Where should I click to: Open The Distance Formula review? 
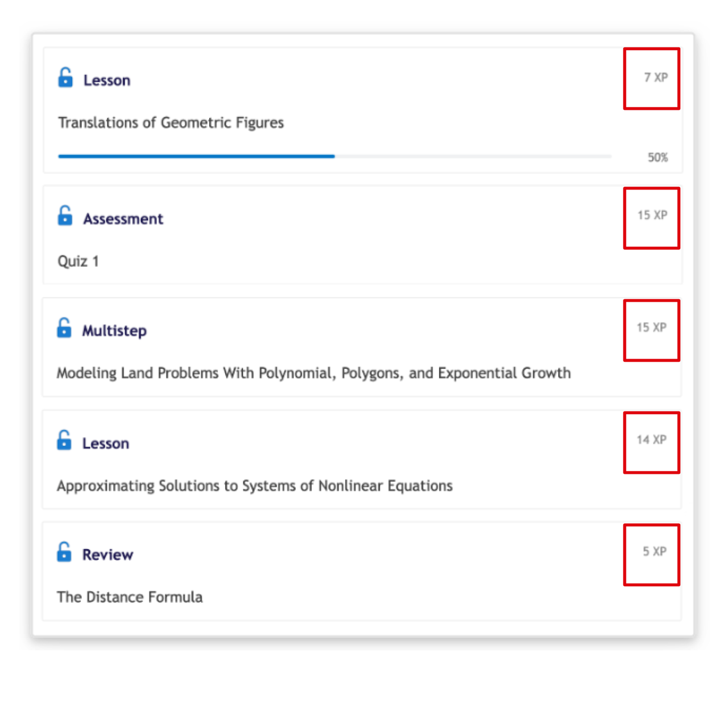(x=130, y=597)
